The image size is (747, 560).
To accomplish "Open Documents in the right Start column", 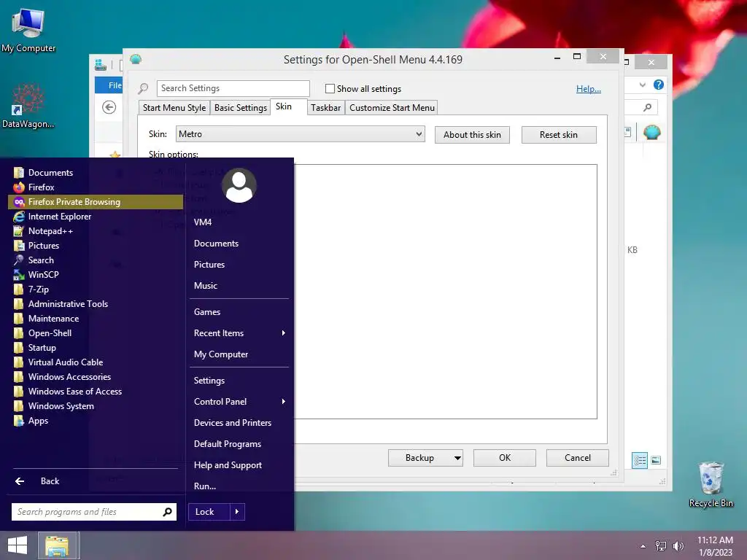I will tap(239, 244).
